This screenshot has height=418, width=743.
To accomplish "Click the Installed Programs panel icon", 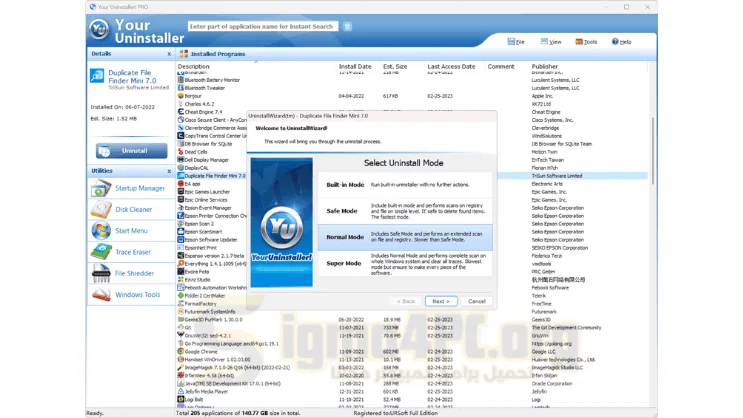I will tap(184, 54).
